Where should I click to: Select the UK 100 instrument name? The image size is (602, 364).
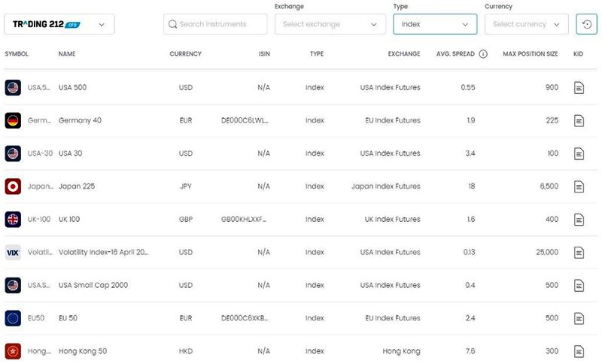[69, 220]
